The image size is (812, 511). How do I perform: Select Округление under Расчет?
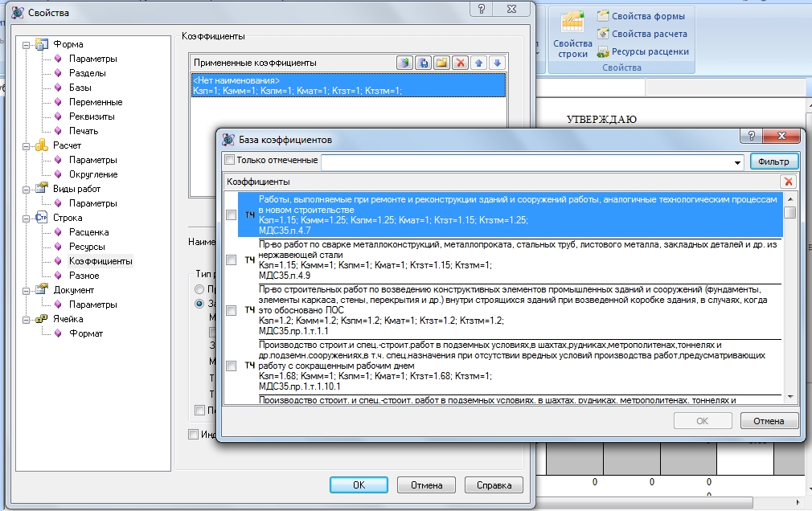(93, 174)
